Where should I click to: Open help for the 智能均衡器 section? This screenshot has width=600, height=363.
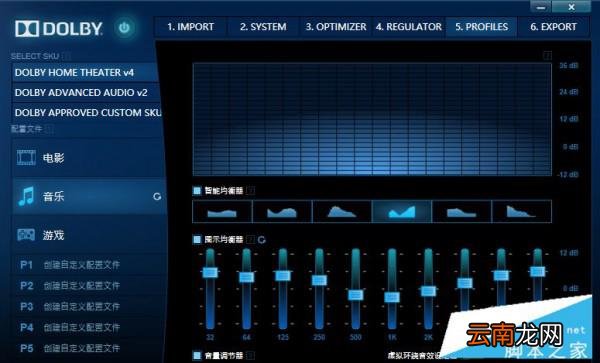(251, 190)
